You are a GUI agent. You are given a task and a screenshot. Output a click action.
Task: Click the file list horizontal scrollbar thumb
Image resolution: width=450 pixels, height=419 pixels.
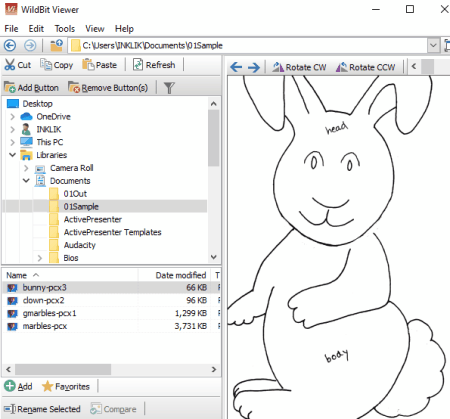(63, 369)
